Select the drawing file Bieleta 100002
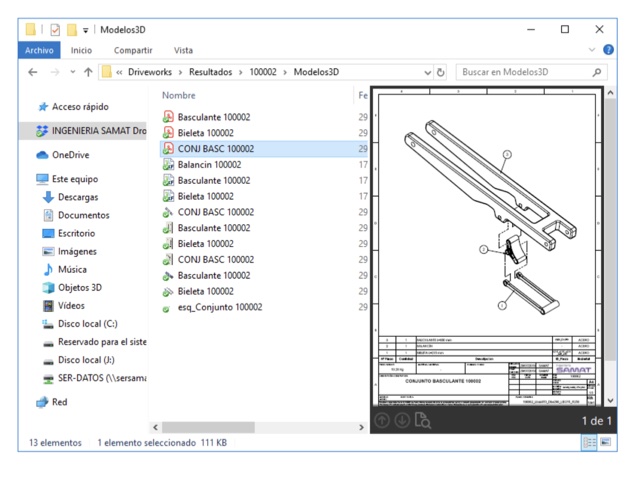 pos(199,244)
